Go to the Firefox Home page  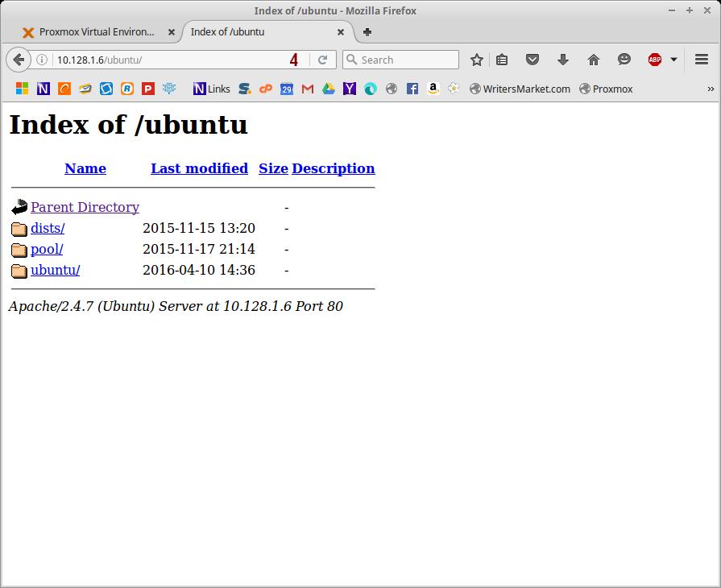click(594, 60)
